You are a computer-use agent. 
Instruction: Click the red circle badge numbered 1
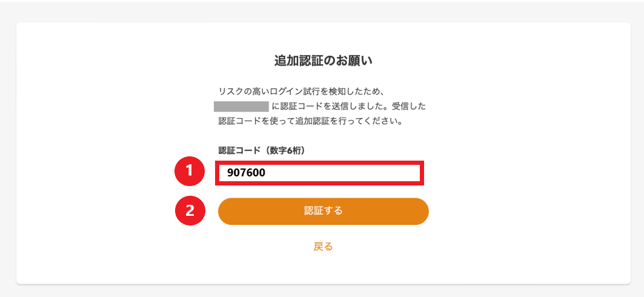coord(190,171)
